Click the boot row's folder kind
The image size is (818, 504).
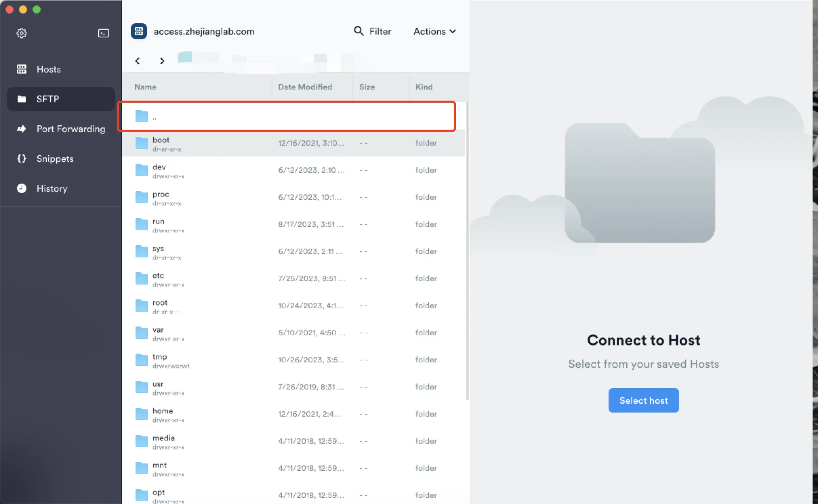[x=426, y=143]
